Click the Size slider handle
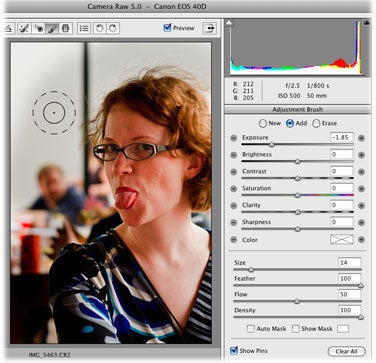This screenshot has height=363, width=376. 251,270
